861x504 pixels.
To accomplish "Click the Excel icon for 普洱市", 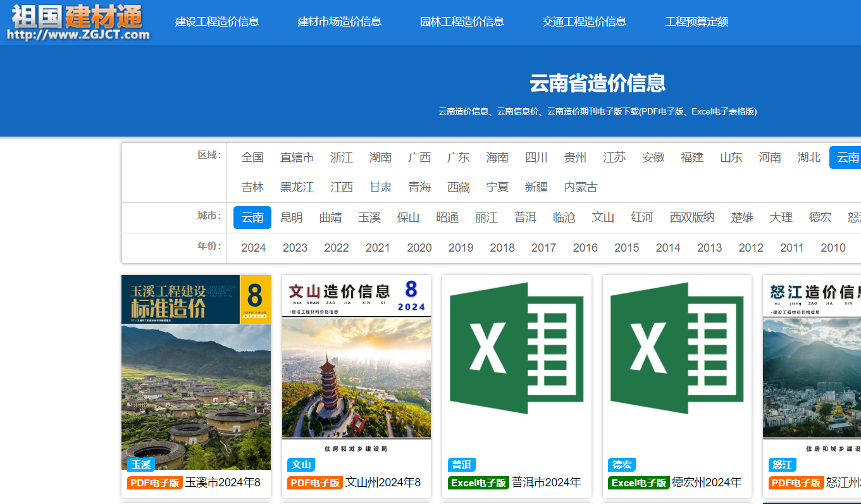I will coord(517,348).
